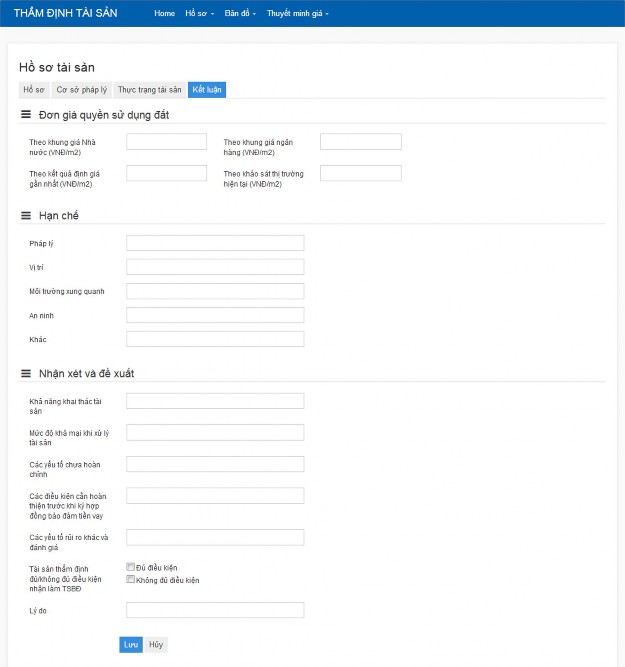
Task: Open the Hồ sơ dropdown in navbar
Action: coord(199,13)
